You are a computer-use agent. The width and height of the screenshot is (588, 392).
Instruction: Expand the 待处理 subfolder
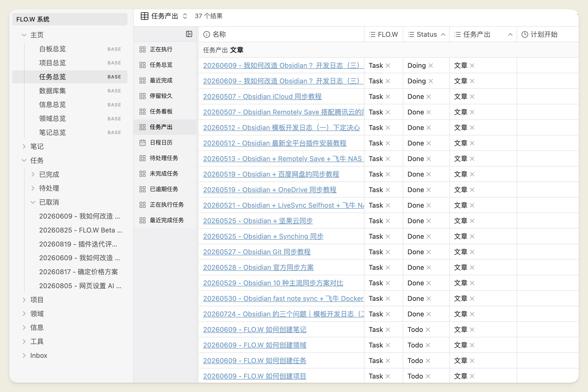33,188
